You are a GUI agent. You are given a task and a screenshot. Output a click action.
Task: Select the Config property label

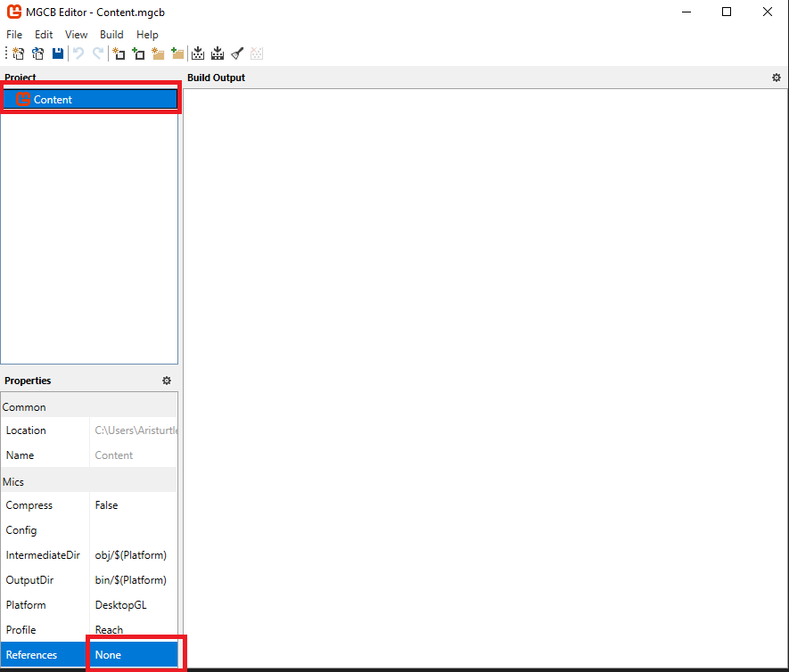tap(21, 530)
